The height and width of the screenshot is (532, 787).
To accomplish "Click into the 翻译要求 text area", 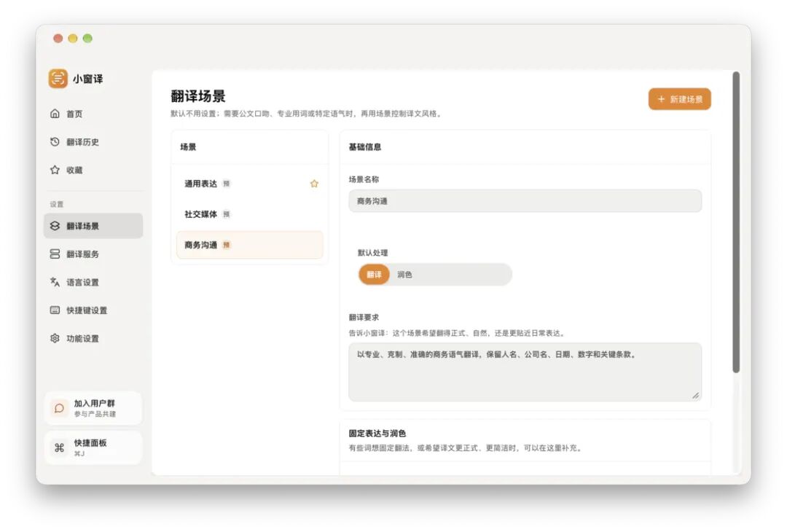I will point(525,372).
